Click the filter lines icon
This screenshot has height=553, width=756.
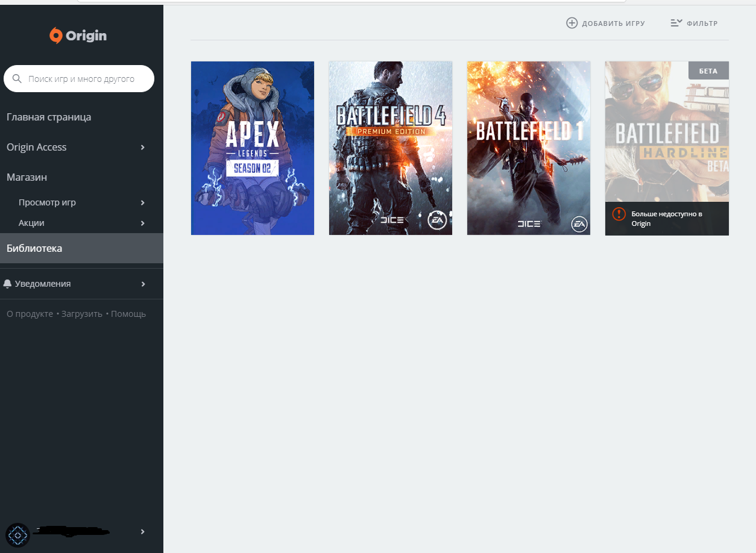676,23
